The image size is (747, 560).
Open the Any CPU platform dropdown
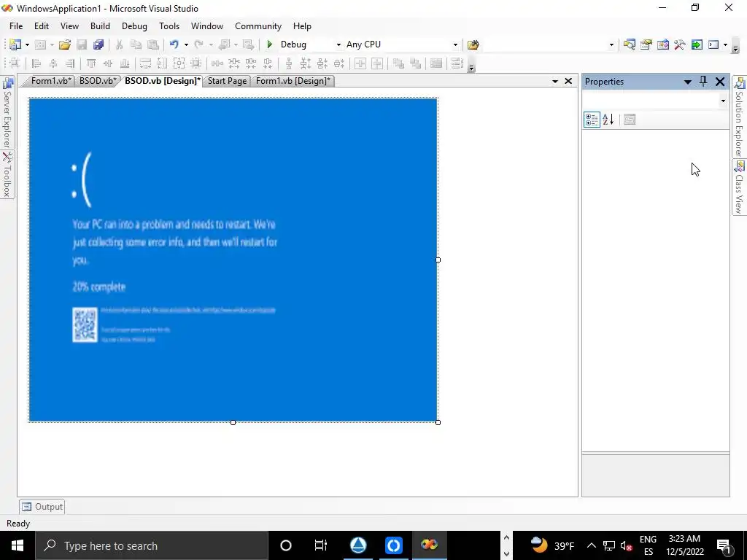(x=455, y=44)
